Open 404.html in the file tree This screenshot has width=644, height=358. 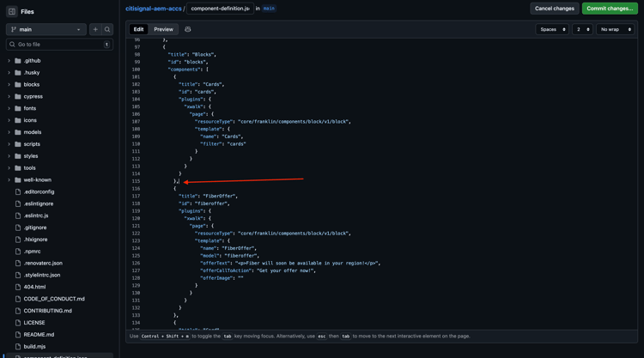34,287
